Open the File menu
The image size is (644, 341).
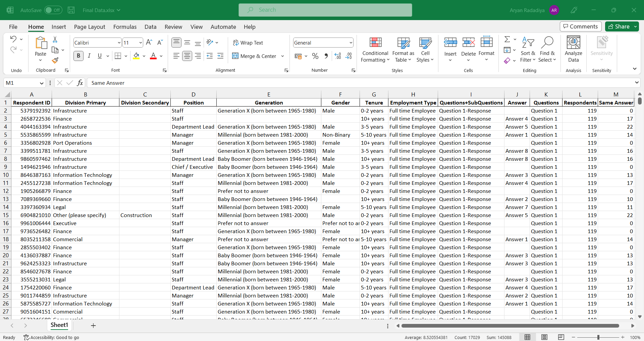point(13,27)
